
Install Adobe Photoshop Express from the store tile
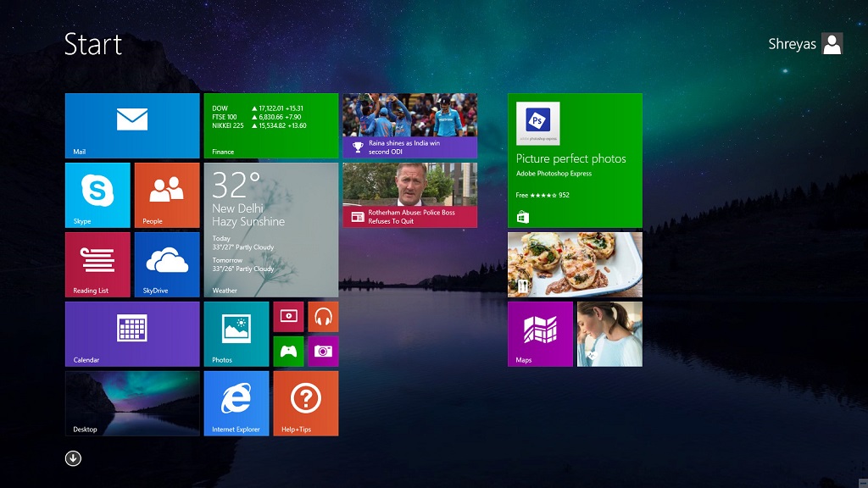[575, 161]
